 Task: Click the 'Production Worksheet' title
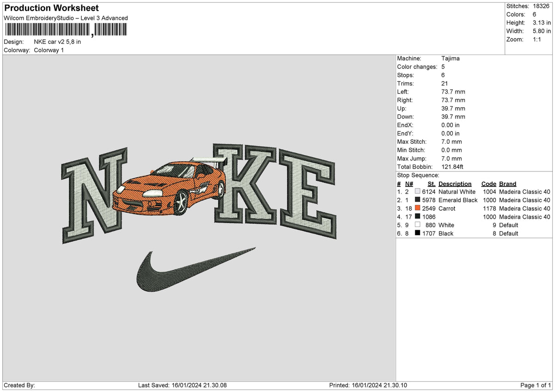point(51,8)
